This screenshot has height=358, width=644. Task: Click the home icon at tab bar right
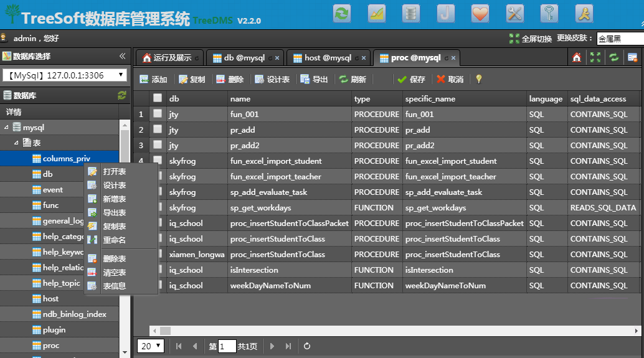(577, 57)
